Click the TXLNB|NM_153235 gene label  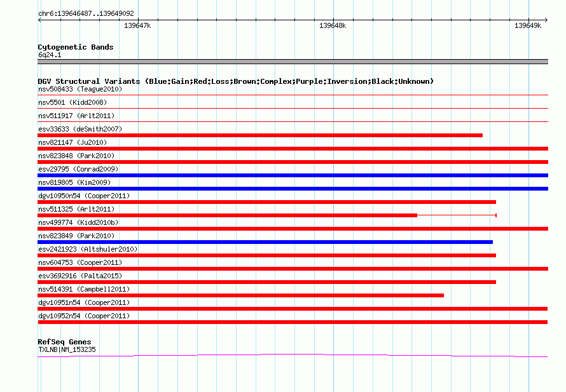pos(67,350)
